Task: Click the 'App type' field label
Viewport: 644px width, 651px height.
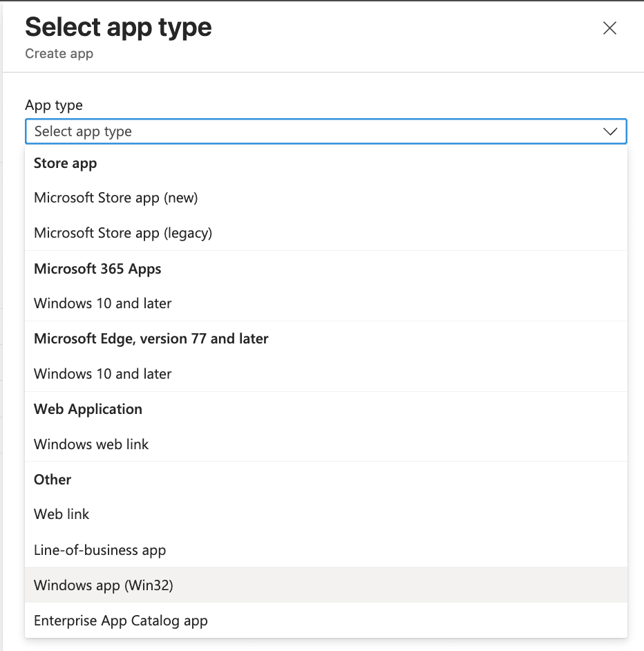Action: pyautogui.click(x=54, y=105)
